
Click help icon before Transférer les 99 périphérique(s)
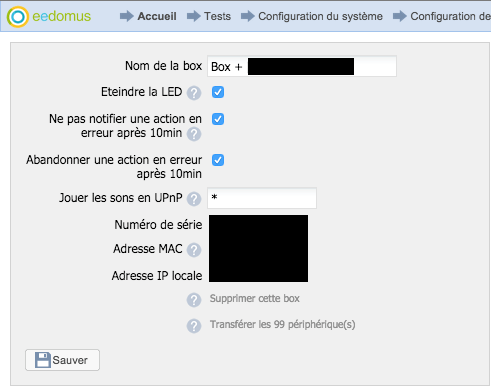coord(194,326)
